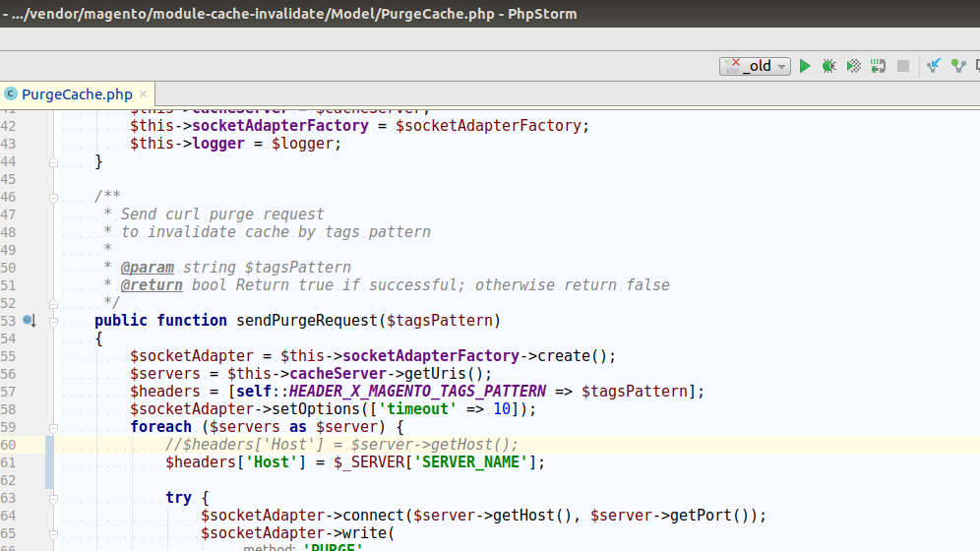
Task: Collapse the foreach block fold at line 59
Action: tap(53, 428)
